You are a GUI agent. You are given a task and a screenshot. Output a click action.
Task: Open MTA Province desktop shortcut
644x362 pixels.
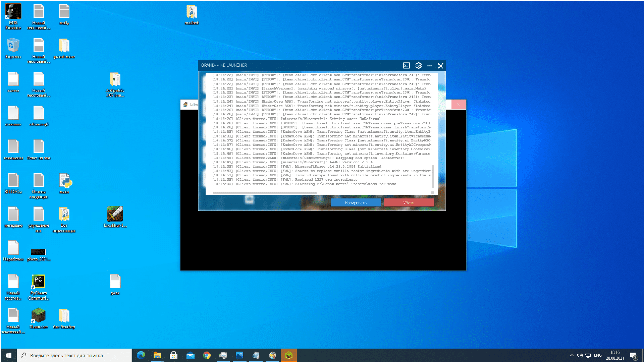13,17
